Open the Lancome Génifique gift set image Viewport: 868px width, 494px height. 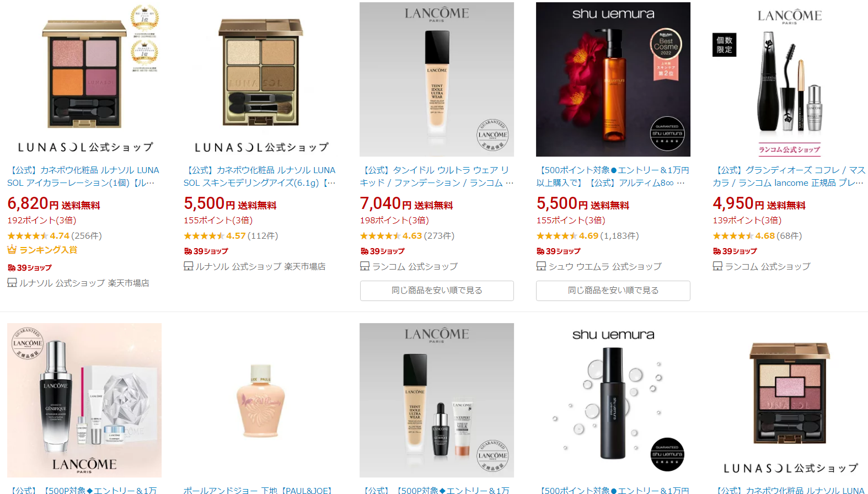(84, 400)
